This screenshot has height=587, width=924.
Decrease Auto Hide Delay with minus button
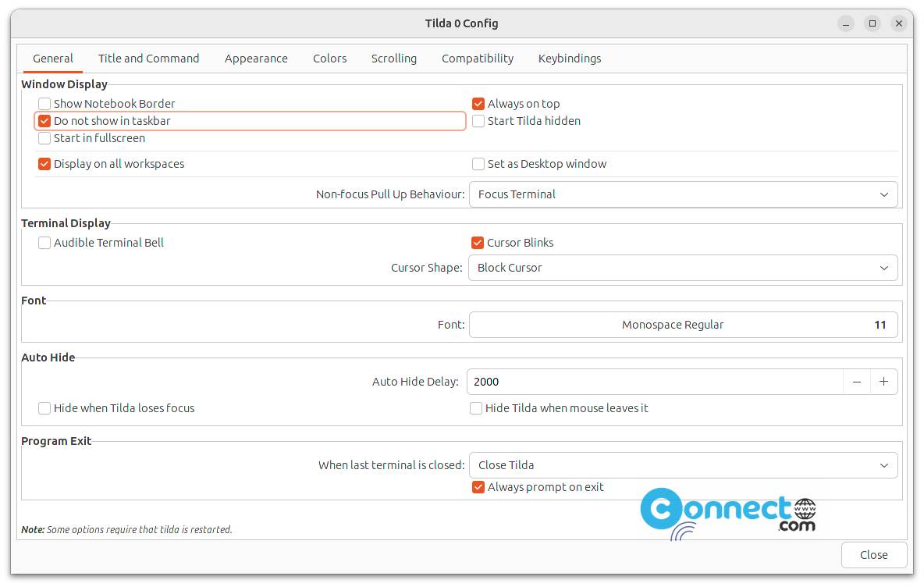click(857, 382)
